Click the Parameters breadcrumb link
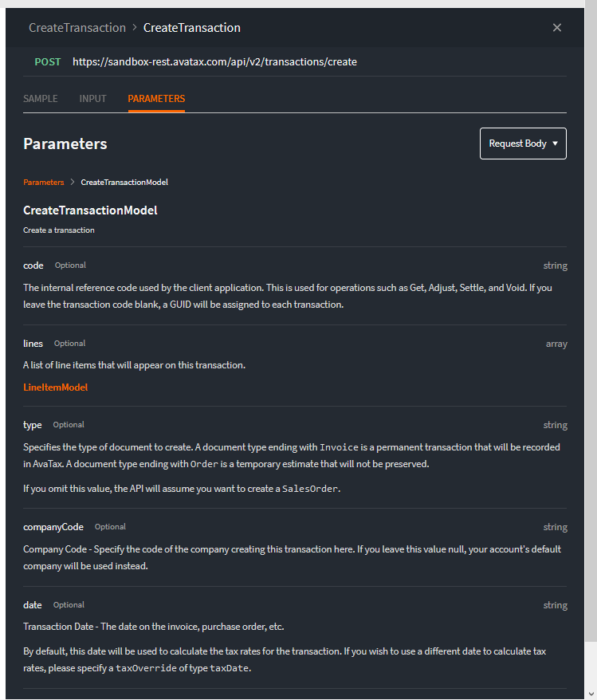This screenshot has height=700, width=597. click(43, 183)
